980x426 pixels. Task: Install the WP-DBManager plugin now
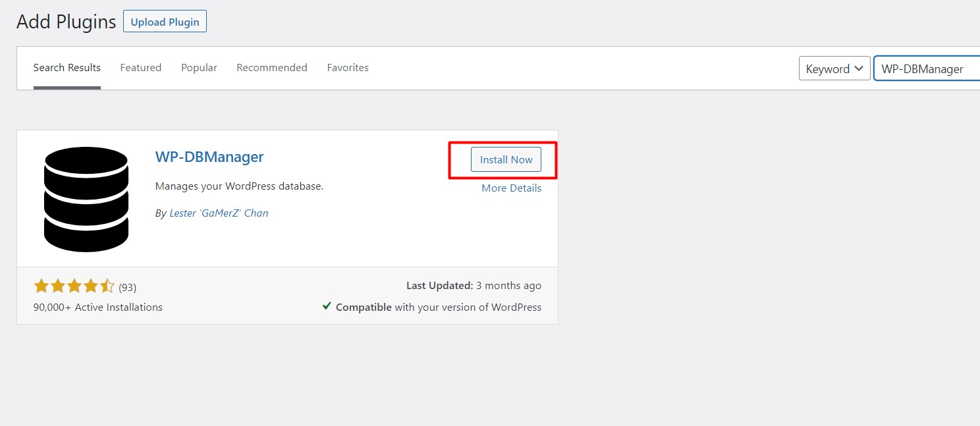click(x=506, y=160)
